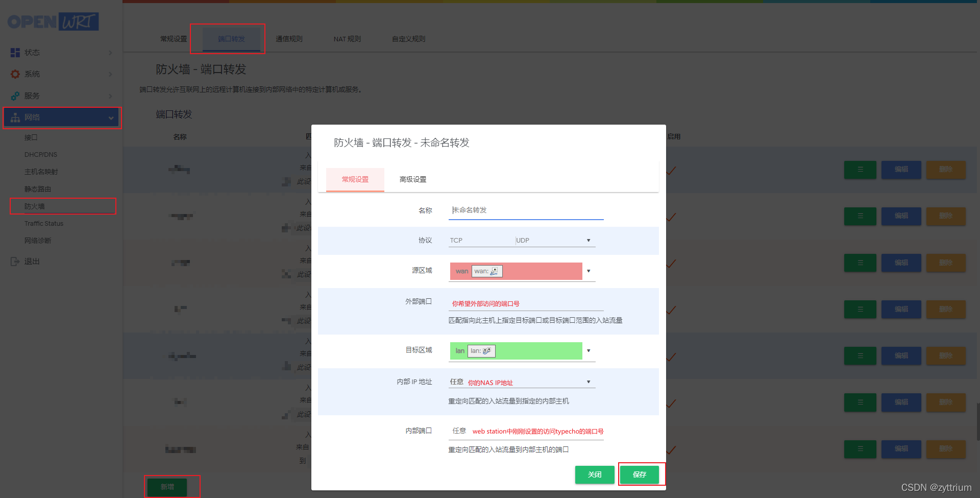
Task: Expand the 系统 menu chevron
Action: pyautogui.click(x=110, y=74)
